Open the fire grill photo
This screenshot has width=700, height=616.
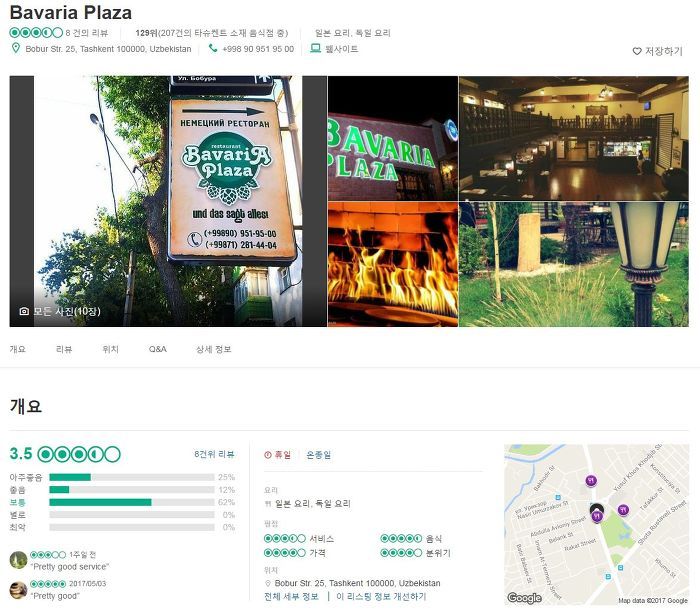pos(393,264)
